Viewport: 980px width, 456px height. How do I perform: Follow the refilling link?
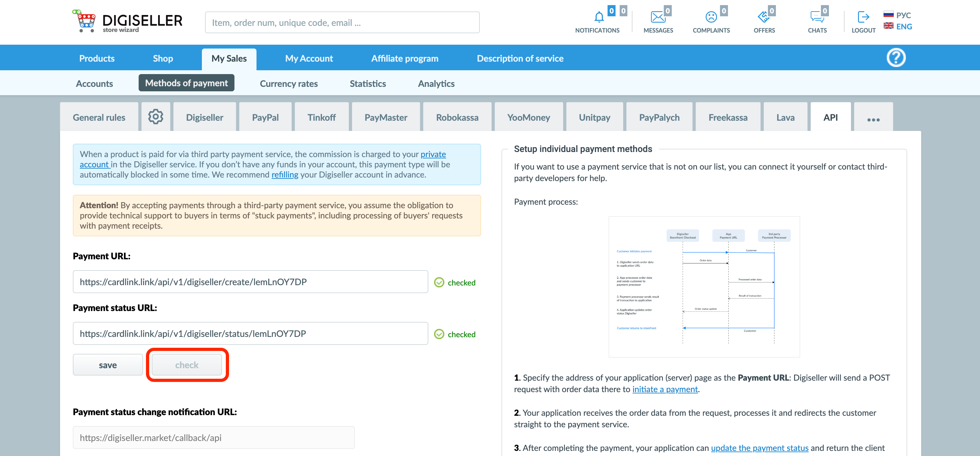click(x=285, y=175)
